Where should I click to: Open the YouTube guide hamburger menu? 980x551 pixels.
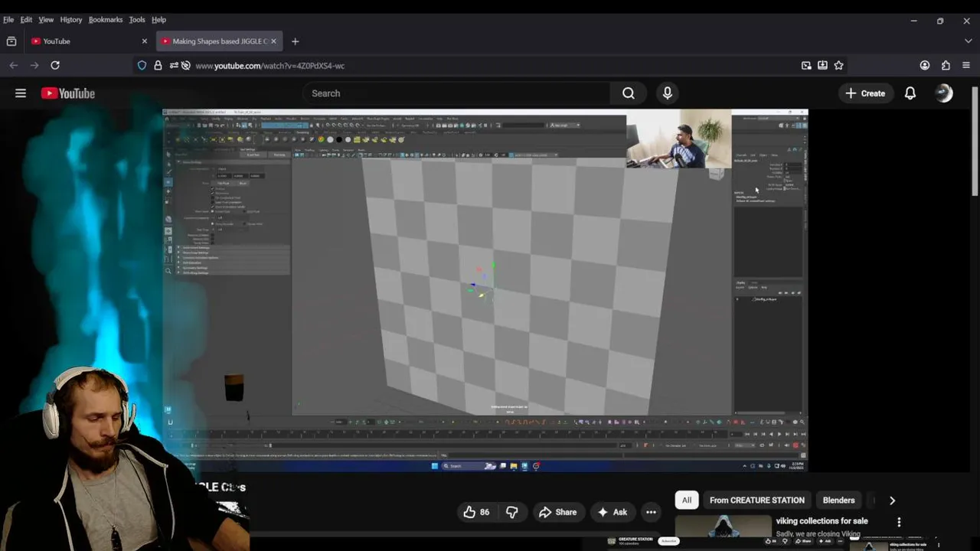click(x=21, y=93)
